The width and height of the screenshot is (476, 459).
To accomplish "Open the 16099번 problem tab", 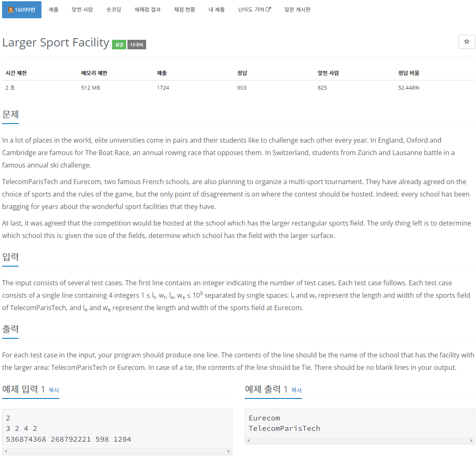I will click(x=22, y=10).
